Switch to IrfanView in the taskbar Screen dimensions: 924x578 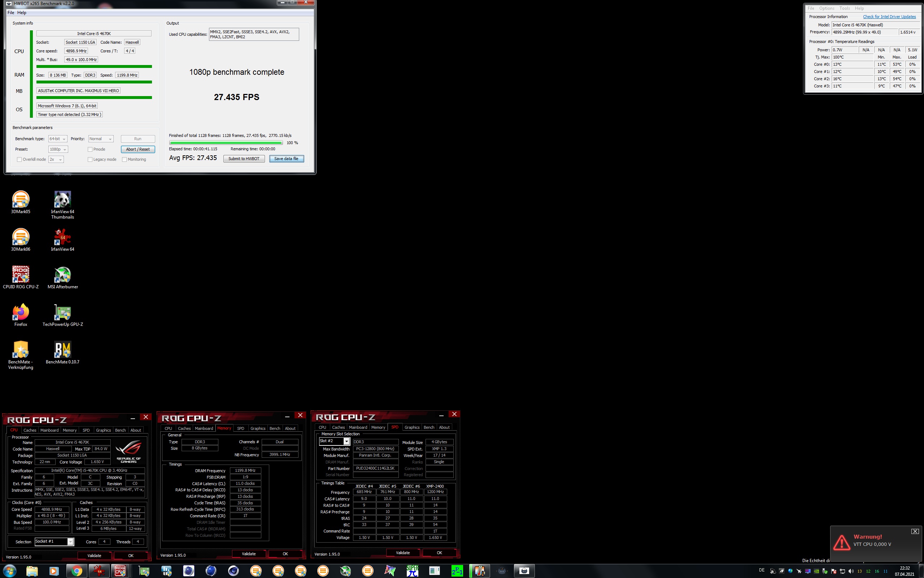99,571
